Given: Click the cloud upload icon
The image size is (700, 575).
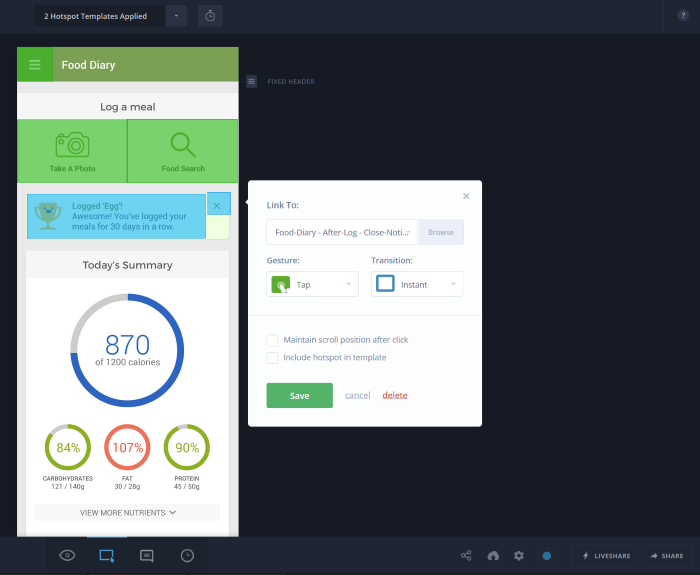Looking at the screenshot, I should [493, 555].
